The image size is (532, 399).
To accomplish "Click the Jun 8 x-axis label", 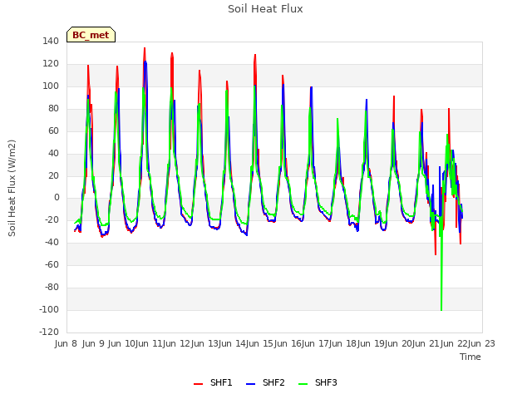I will (x=66, y=343).
